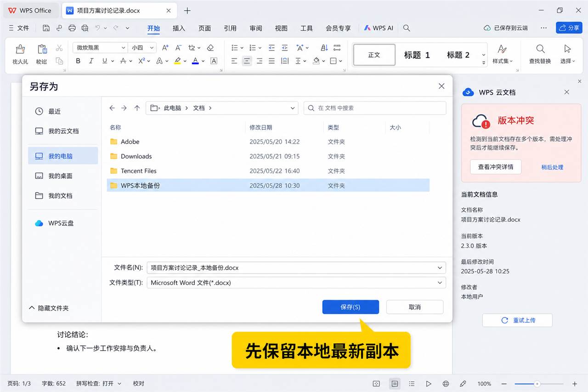Open the 文件 menu
588x392 pixels.
(x=19, y=28)
